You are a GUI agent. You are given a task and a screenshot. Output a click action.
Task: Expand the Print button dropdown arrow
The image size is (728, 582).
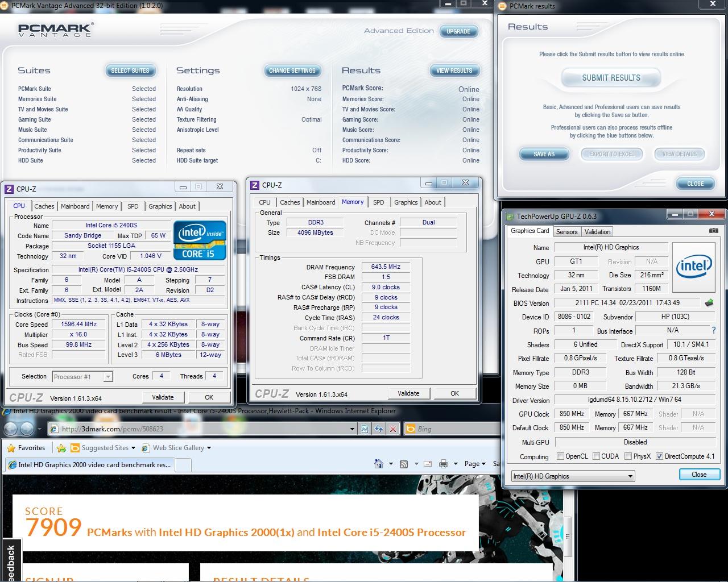click(x=456, y=464)
